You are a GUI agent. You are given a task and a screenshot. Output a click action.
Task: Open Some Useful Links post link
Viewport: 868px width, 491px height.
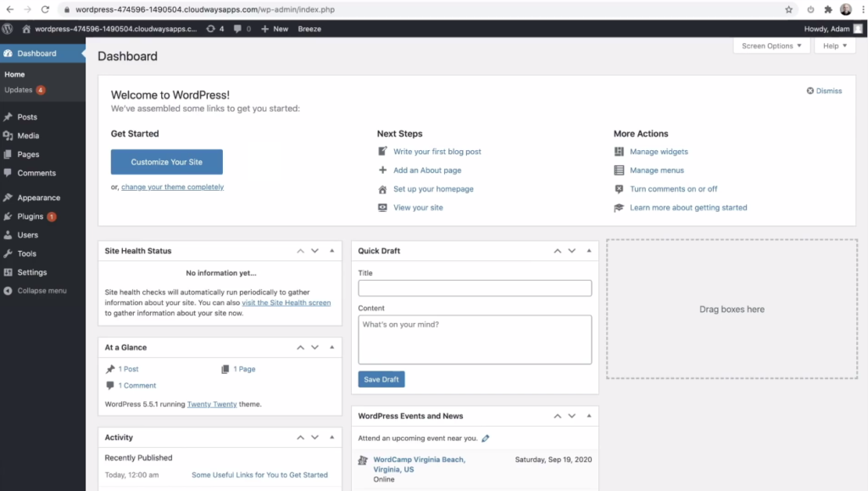(x=259, y=475)
